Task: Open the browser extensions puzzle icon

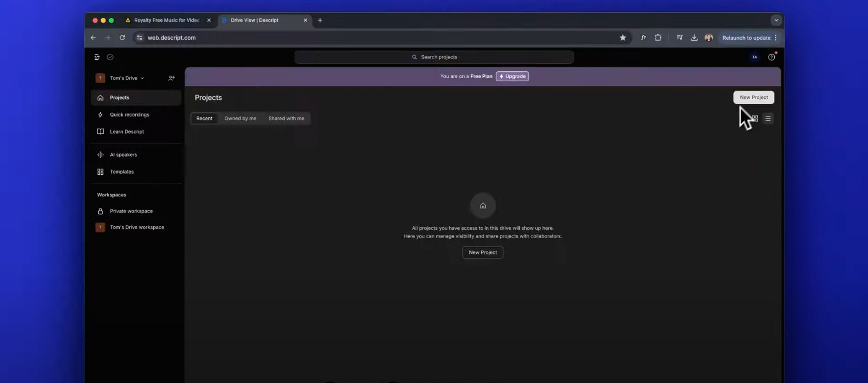Action: coord(658,38)
